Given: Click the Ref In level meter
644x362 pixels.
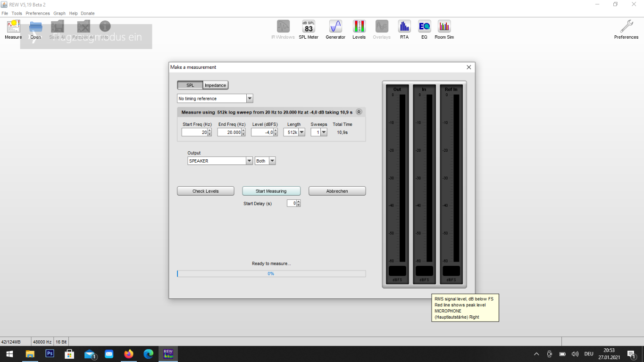Looking at the screenshot, I should [x=451, y=184].
